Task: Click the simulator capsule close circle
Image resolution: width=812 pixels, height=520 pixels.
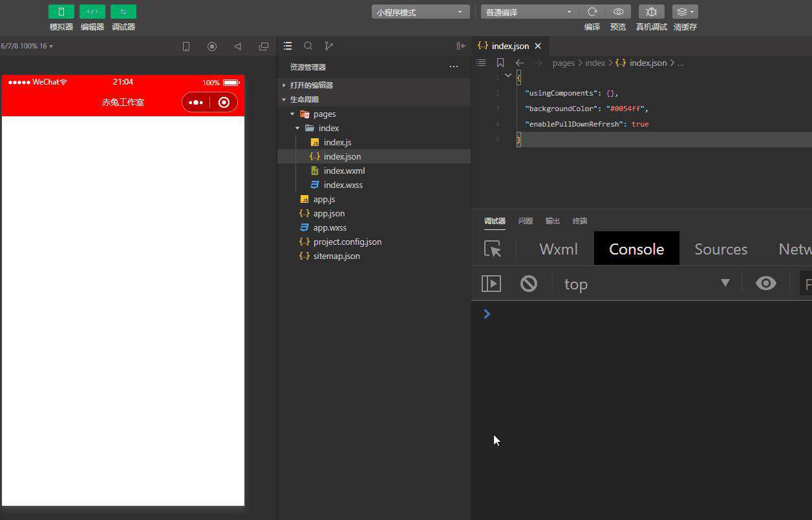Action: (x=224, y=102)
